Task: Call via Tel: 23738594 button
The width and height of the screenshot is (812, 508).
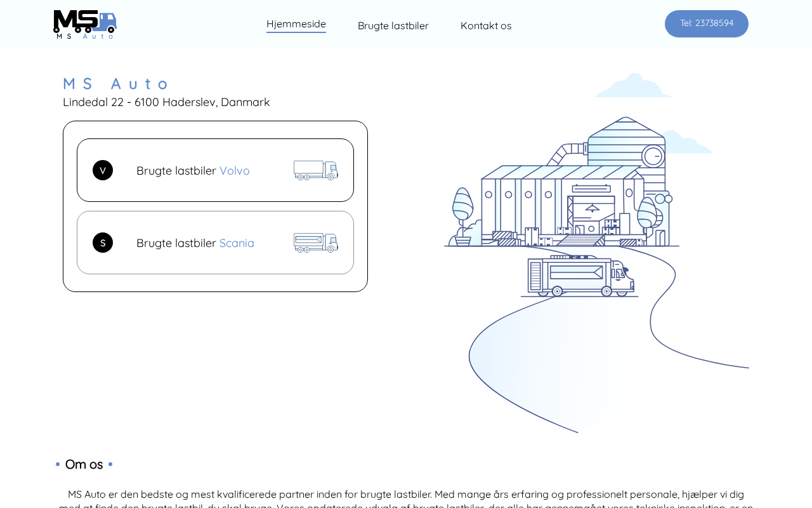Action: coord(707,23)
